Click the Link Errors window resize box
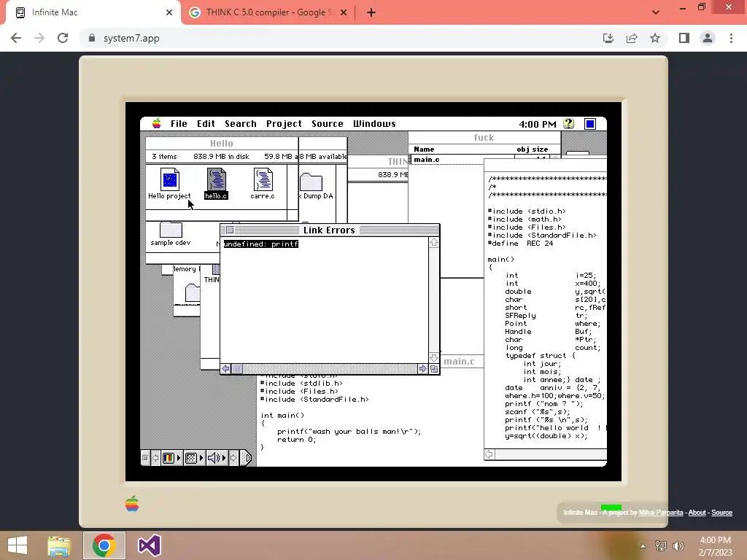This screenshot has width=747, height=560. [x=434, y=368]
